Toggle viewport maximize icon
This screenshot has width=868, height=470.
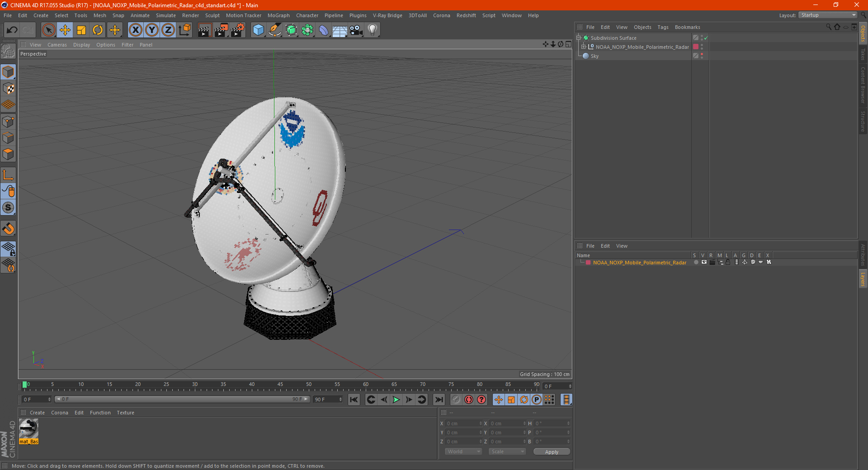tap(568, 44)
